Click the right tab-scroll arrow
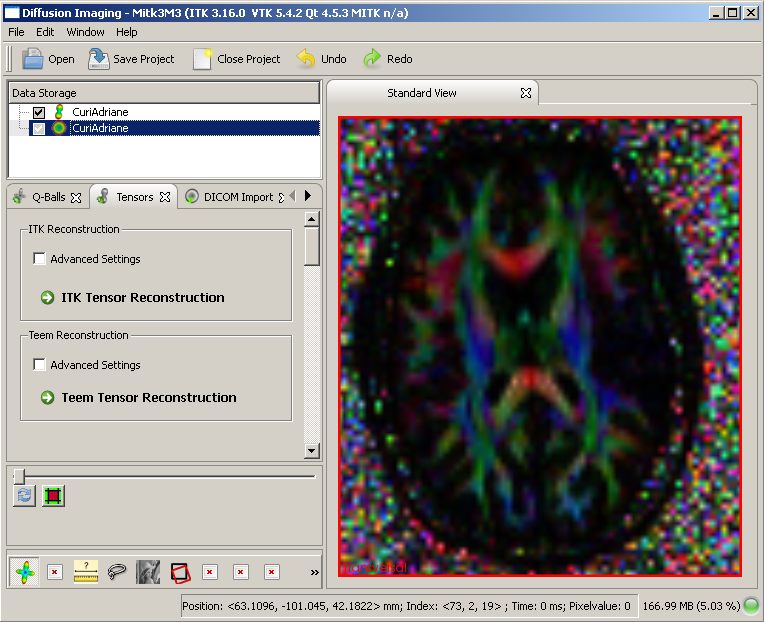 click(x=308, y=196)
